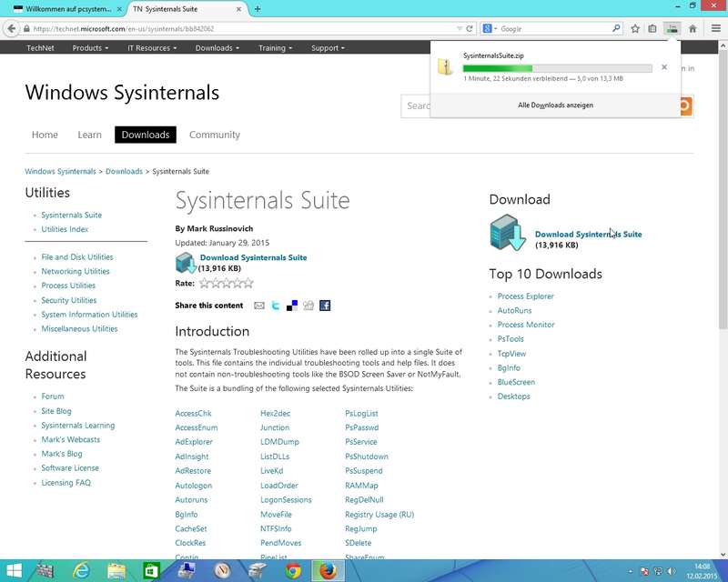Open the RAMMap utility link

(x=361, y=486)
